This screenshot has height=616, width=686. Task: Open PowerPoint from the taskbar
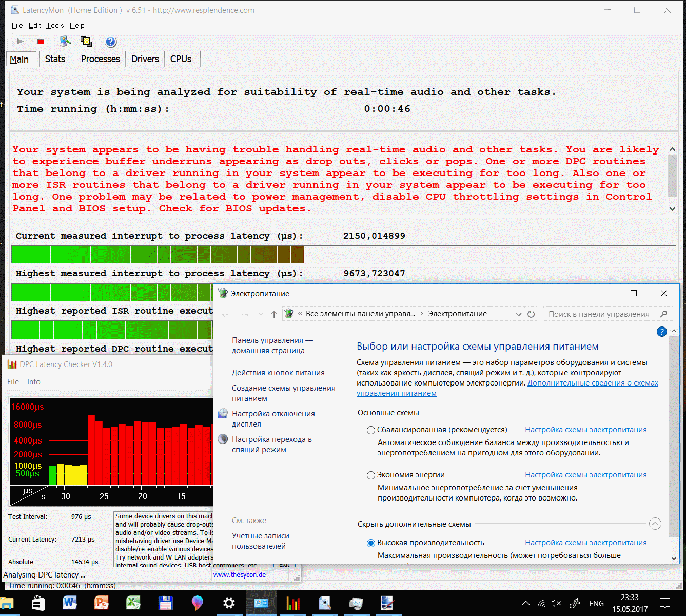102,604
